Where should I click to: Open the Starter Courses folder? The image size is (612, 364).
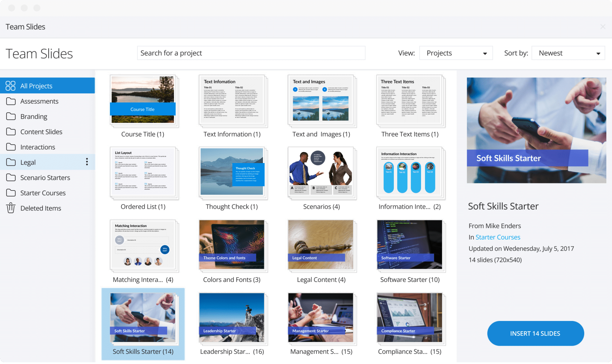click(x=43, y=193)
